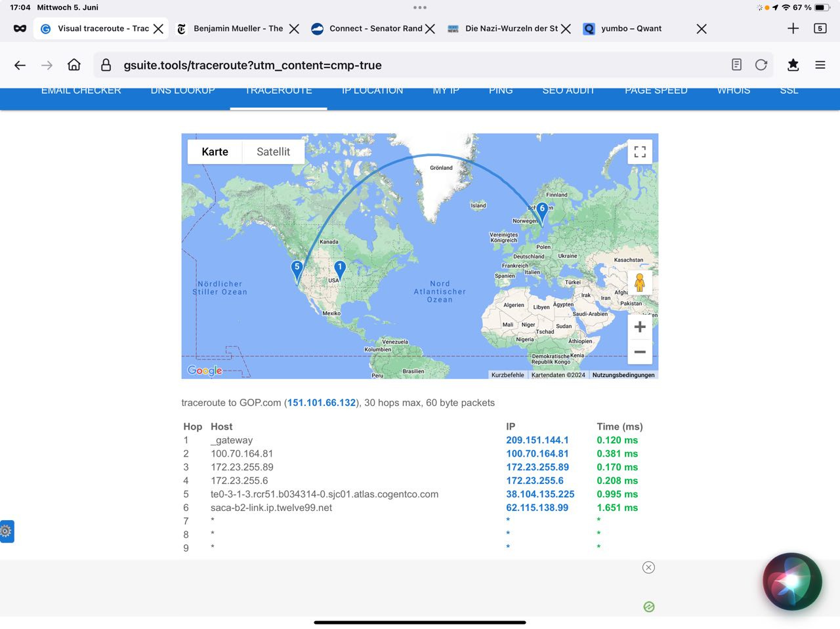Select the Street View pegman icon

[640, 283]
